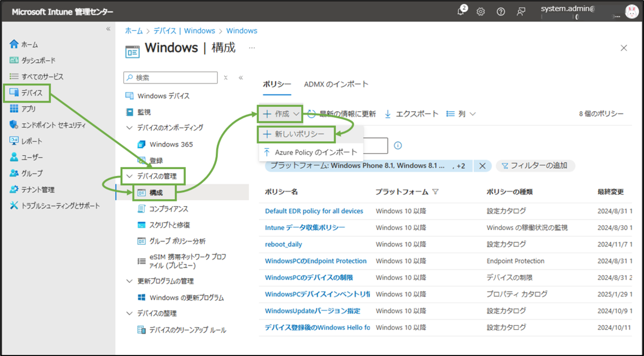The image size is (644, 356).
Task: Open 登録 under device onboarding
Action: pos(150,161)
